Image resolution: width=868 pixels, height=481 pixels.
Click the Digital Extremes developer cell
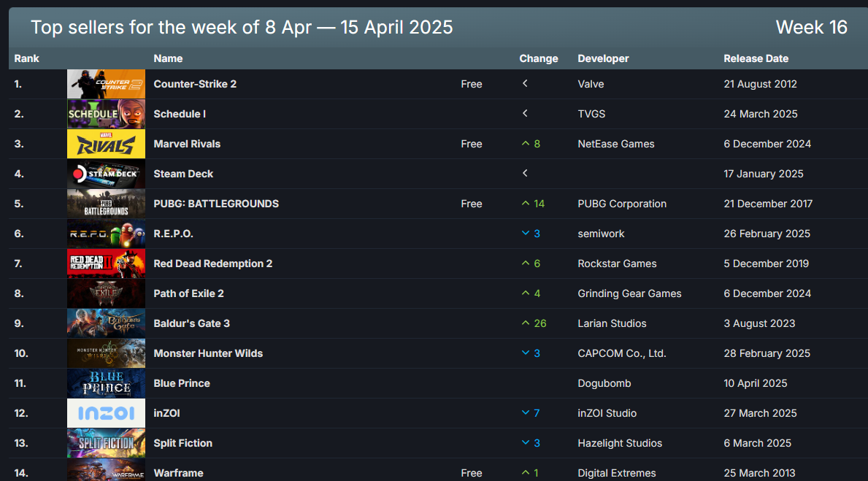point(617,473)
